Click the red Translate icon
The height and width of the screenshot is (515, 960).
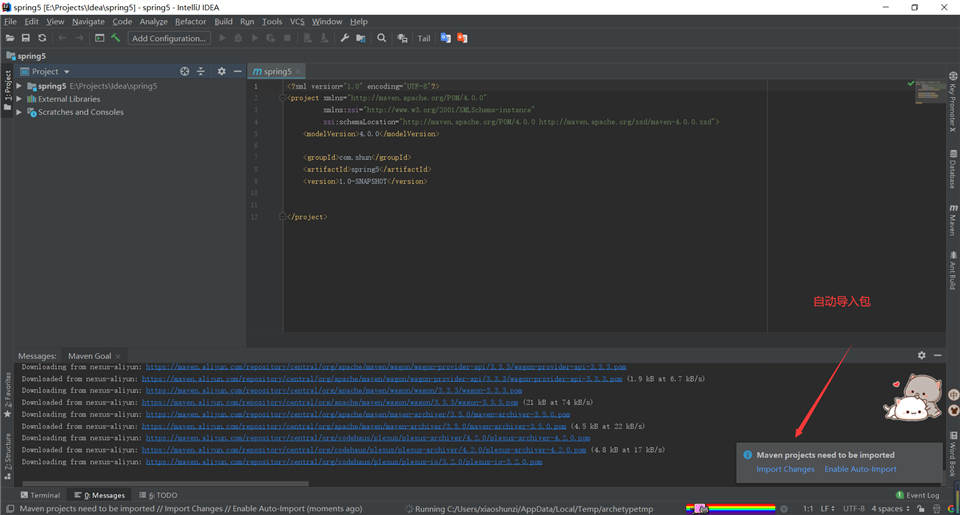point(462,38)
